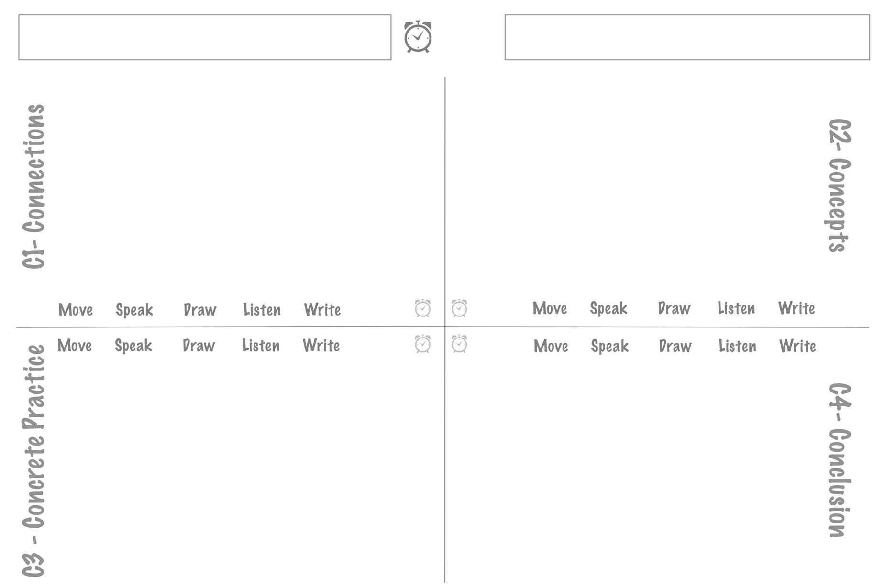Click the top-right empty text box
885x588 pixels.
[x=687, y=37]
